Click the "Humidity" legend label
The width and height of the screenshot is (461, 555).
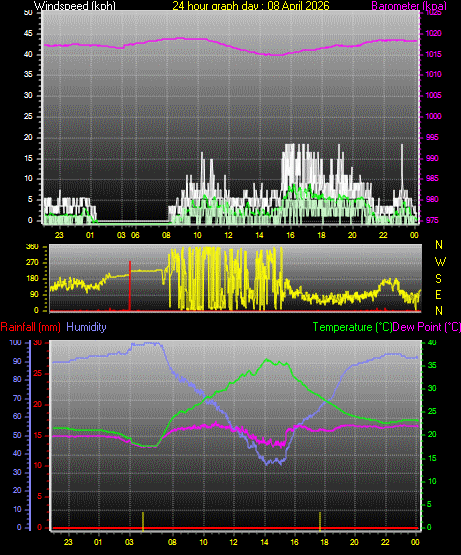86,327
